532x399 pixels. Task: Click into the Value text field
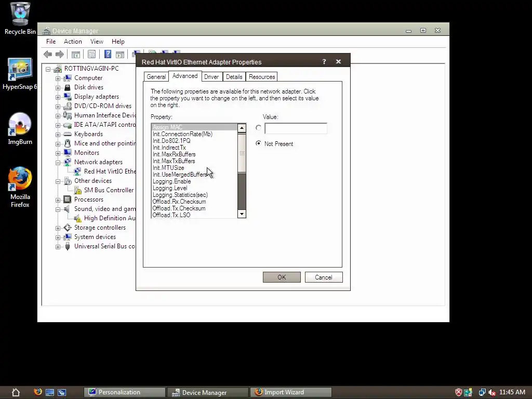tap(296, 128)
